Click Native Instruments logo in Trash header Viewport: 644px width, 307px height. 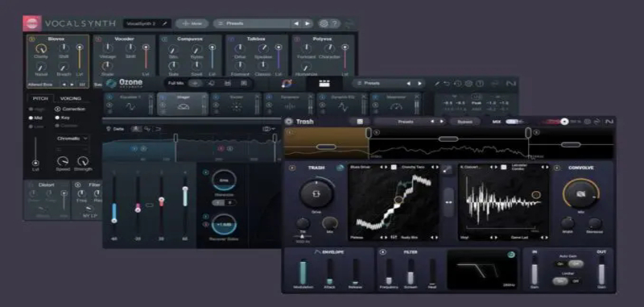click(x=610, y=122)
